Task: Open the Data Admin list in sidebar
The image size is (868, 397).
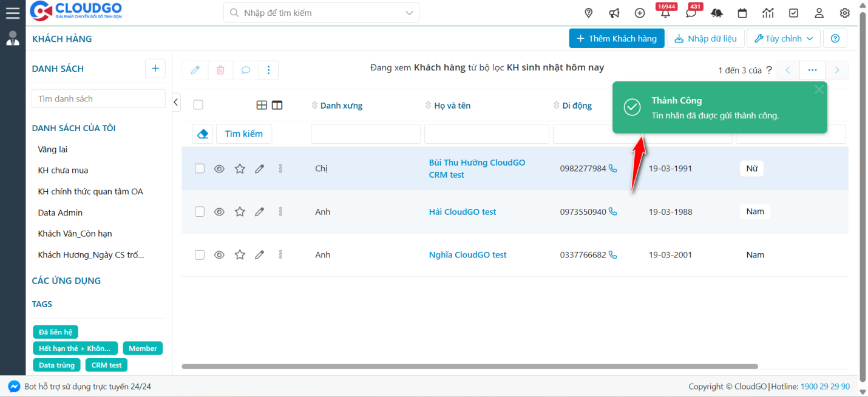Action: pyautogui.click(x=61, y=212)
